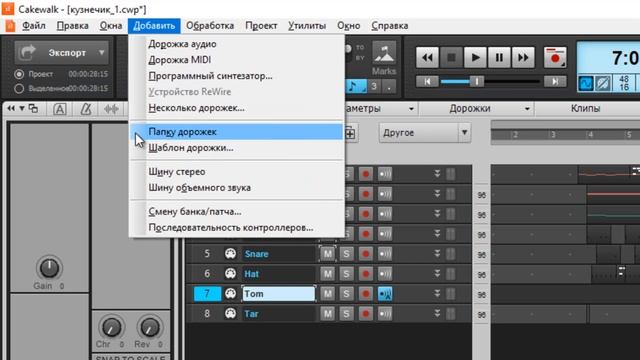Solo the Snare track
This screenshot has height=360, width=640.
point(346,254)
